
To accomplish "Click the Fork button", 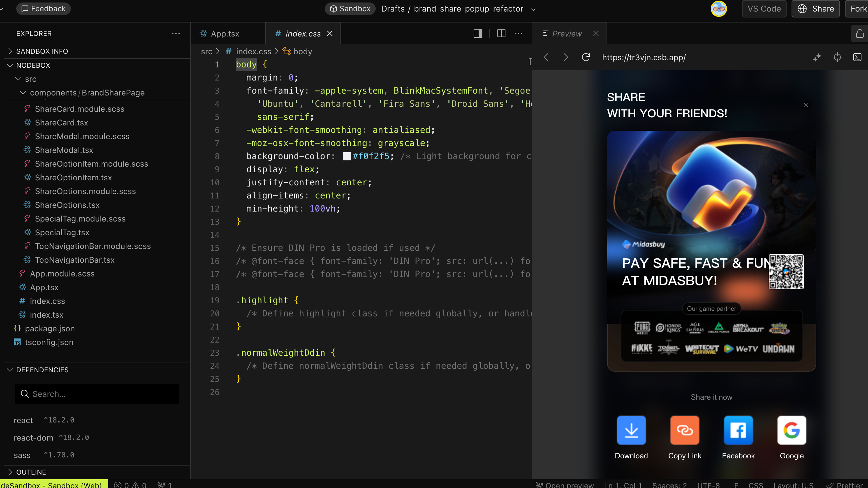I will pyautogui.click(x=857, y=9).
